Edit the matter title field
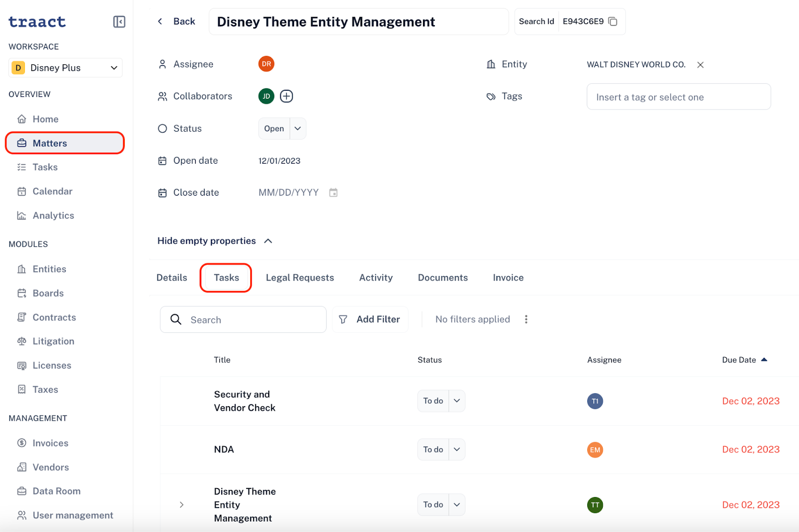Viewport: 799px width, 532px height. [x=359, y=21]
